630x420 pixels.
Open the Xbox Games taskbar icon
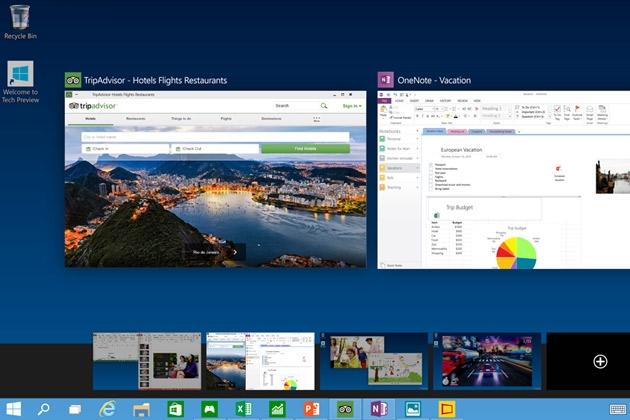(x=209, y=409)
